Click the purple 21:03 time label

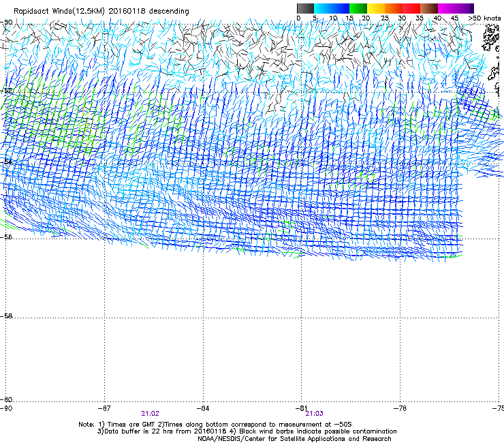click(x=315, y=414)
